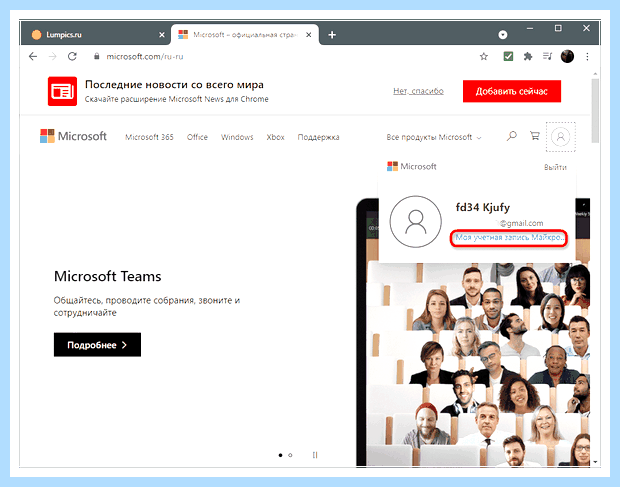Open the Office menu item

[x=197, y=137]
